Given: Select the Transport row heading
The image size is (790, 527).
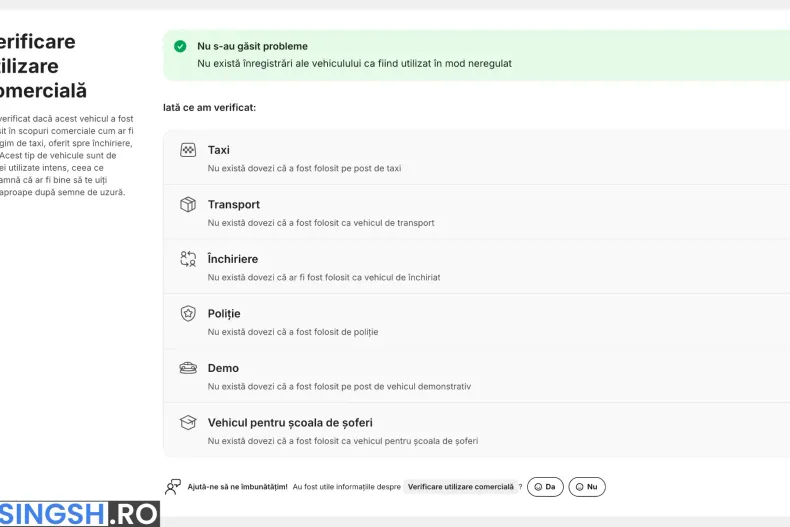Looking at the screenshot, I should tap(234, 205).
